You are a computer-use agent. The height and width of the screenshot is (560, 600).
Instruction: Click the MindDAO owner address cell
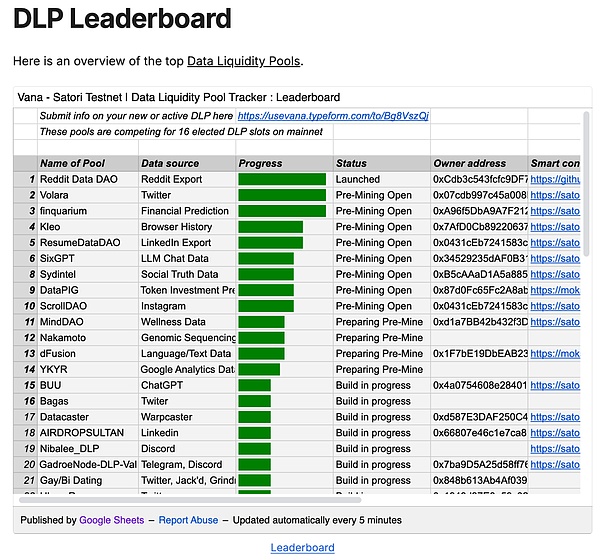tap(477, 322)
